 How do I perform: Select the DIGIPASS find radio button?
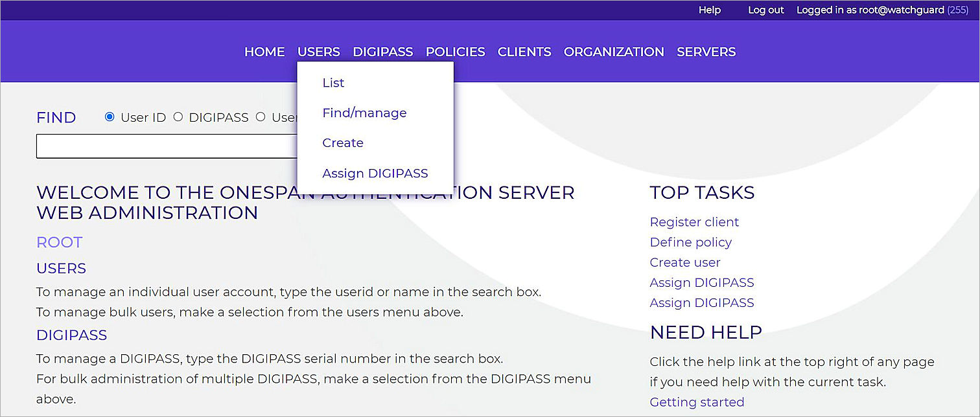[178, 117]
